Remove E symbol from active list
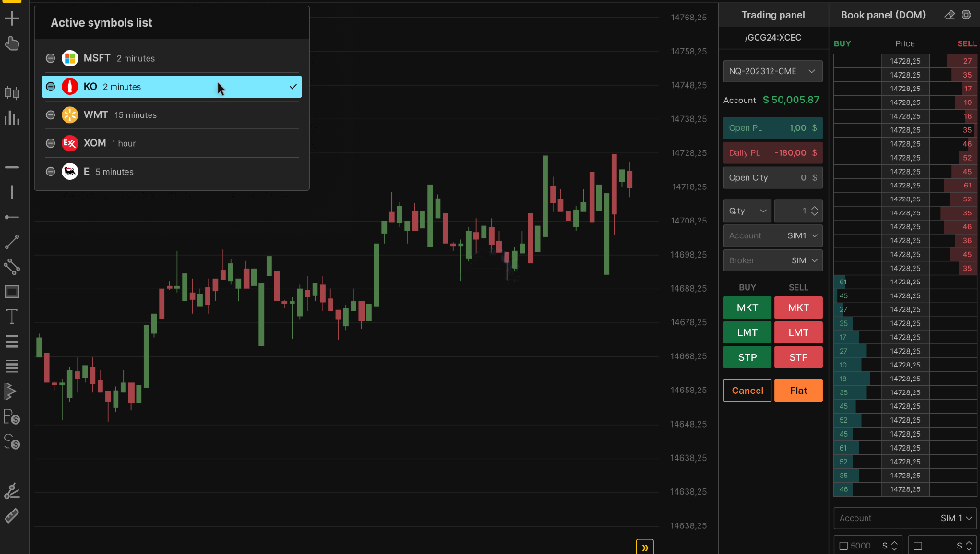 (x=51, y=172)
